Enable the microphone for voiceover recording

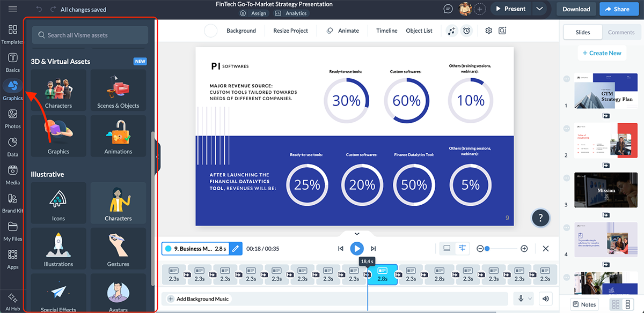pyautogui.click(x=519, y=299)
